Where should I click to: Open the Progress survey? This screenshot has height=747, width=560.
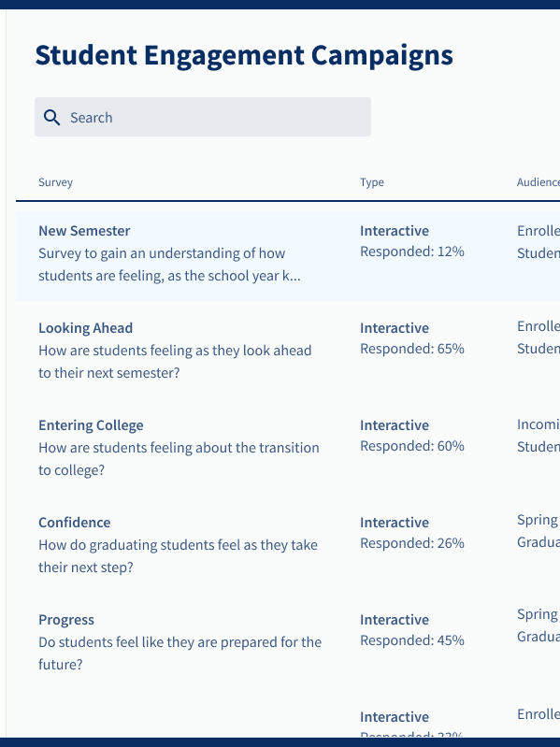[x=66, y=619]
